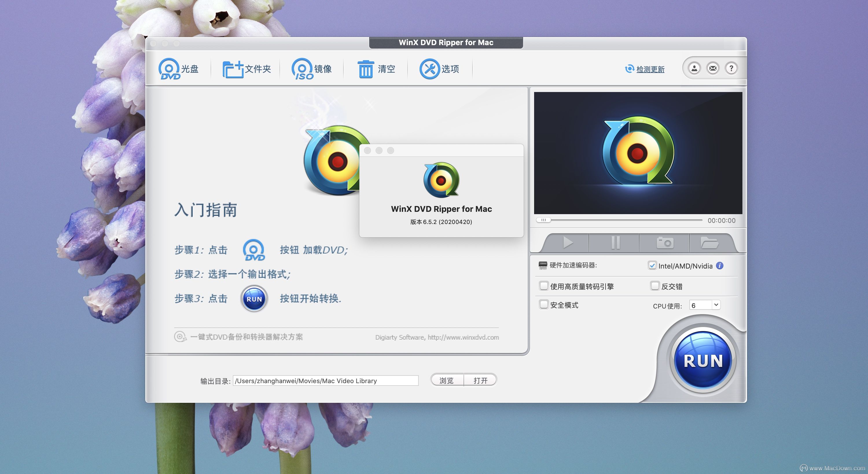Click the hardware accelerator info icon
This screenshot has height=474, width=868.
[x=720, y=266]
